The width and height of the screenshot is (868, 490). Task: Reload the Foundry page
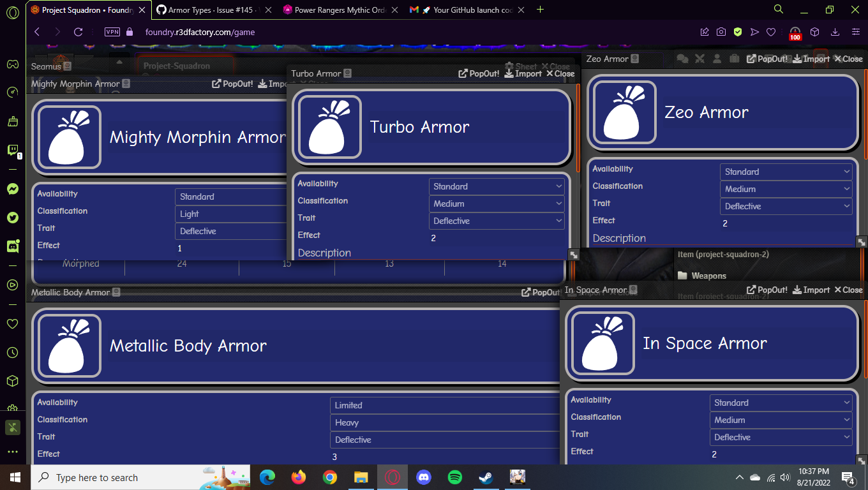(79, 32)
